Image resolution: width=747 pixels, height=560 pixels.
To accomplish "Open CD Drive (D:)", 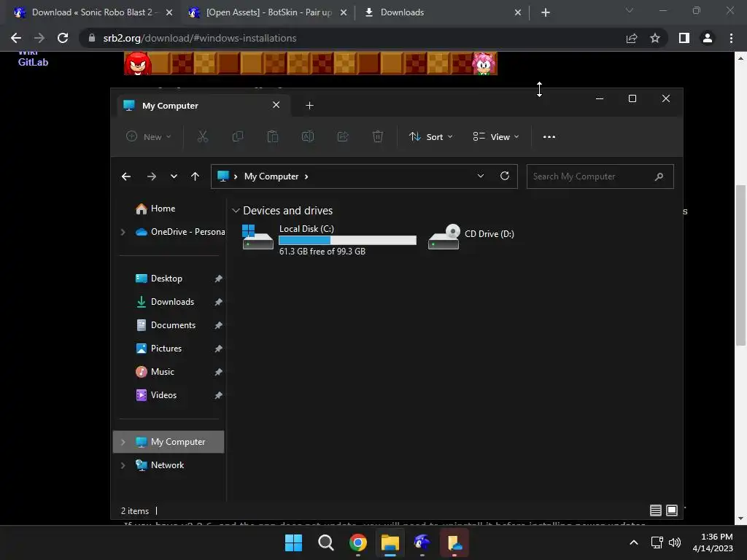I will 471,237.
